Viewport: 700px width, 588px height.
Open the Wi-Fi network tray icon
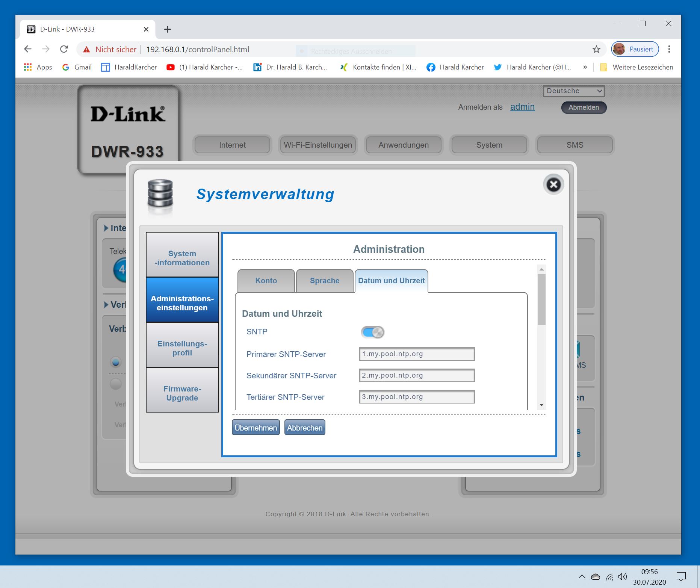[x=609, y=577]
